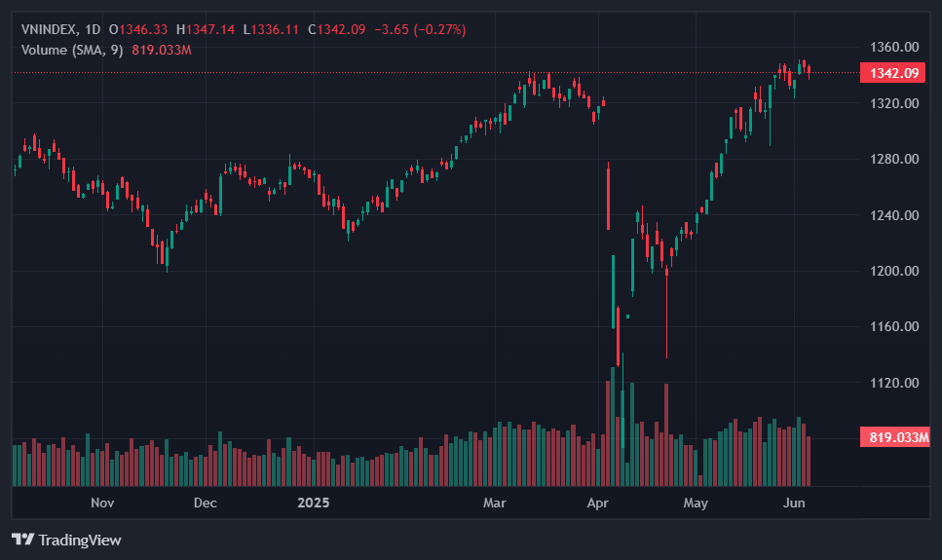Click the 1200.00 price axis label
This screenshot has height=560, width=942.
pyautogui.click(x=894, y=271)
